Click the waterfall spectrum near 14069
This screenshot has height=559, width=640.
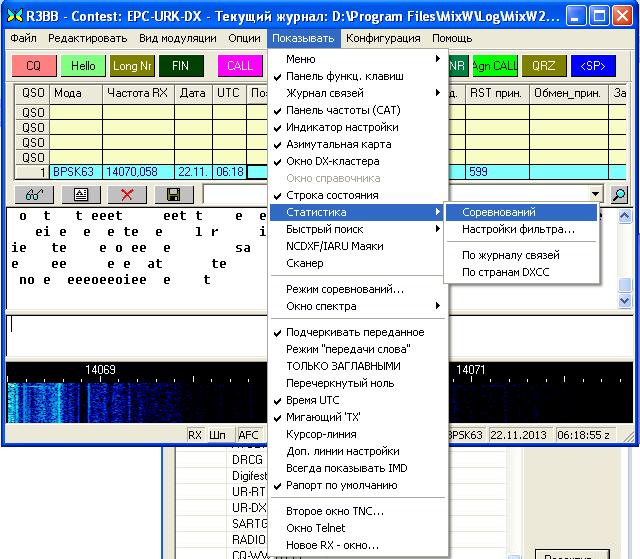click(100, 400)
